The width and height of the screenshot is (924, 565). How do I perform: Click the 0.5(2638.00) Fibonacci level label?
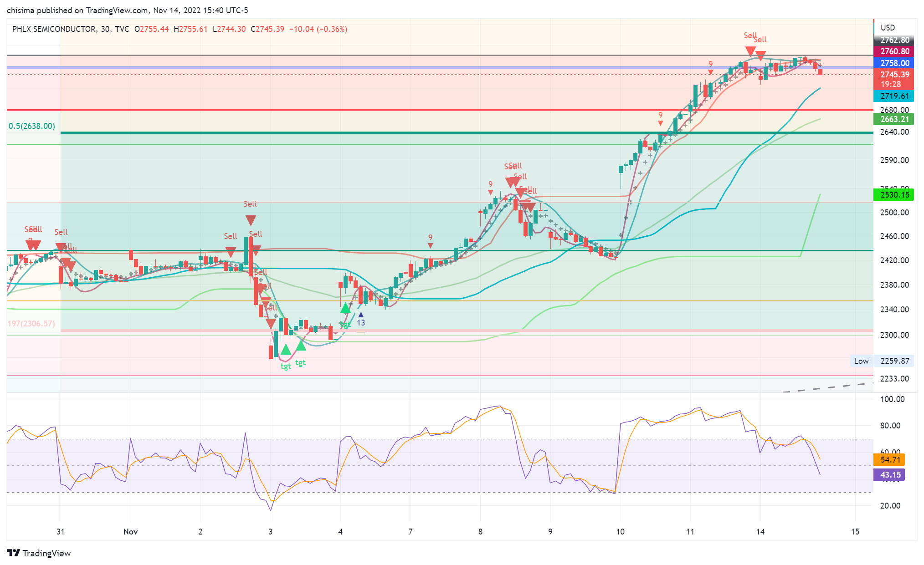pyautogui.click(x=32, y=126)
